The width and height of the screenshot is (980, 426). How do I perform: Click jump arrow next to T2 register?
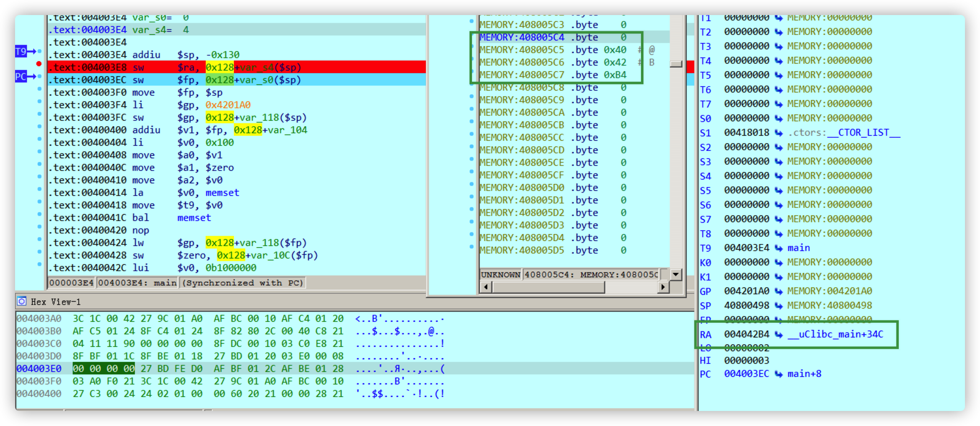[778, 32]
